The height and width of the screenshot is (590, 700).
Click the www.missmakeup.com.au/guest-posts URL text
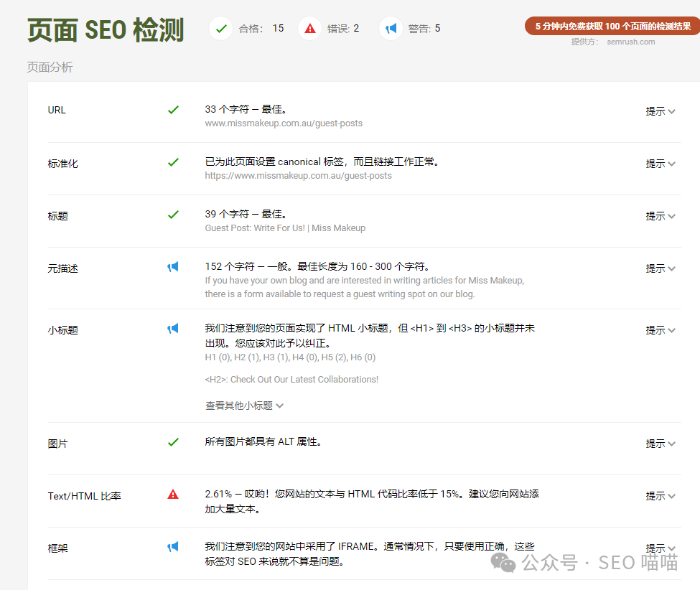tap(284, 123)
